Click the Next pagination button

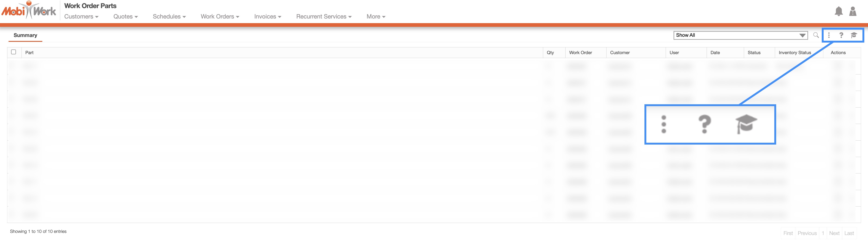[x=834, y=233]
